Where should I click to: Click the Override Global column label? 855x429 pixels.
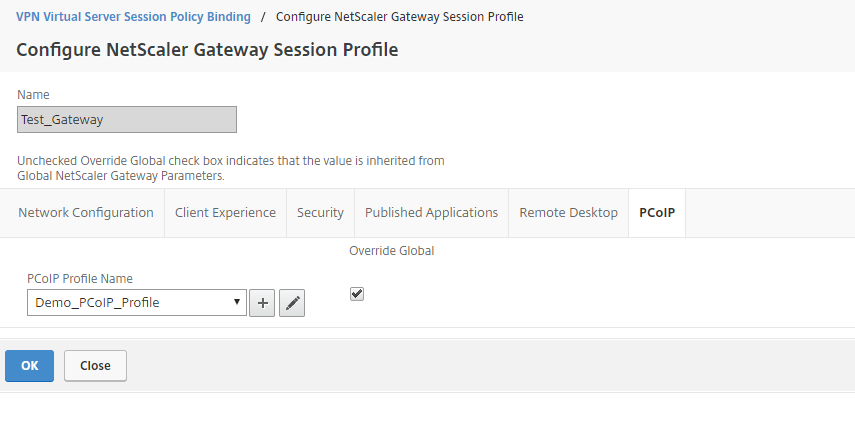tap(392, 251)
